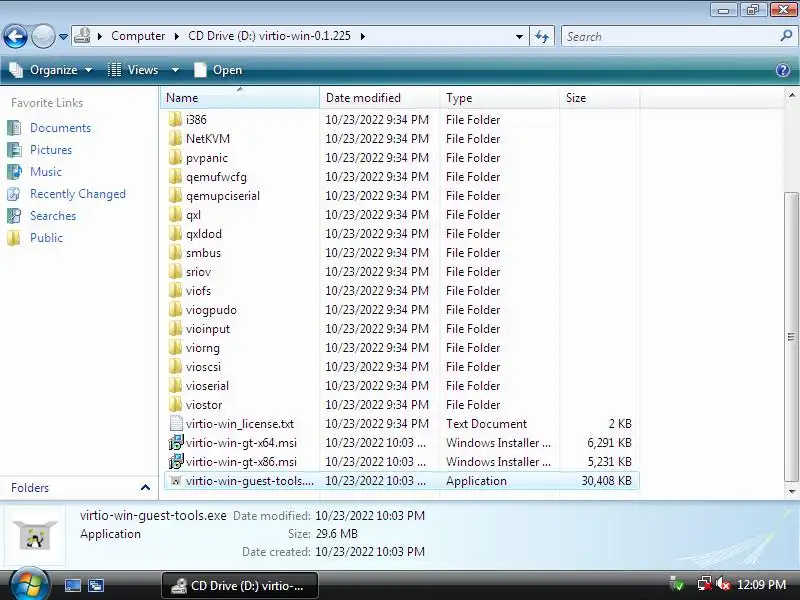Viewport: 800px width, 600px height.
Task: Select the NetKVM folder icon
Action: pos(175,138)
